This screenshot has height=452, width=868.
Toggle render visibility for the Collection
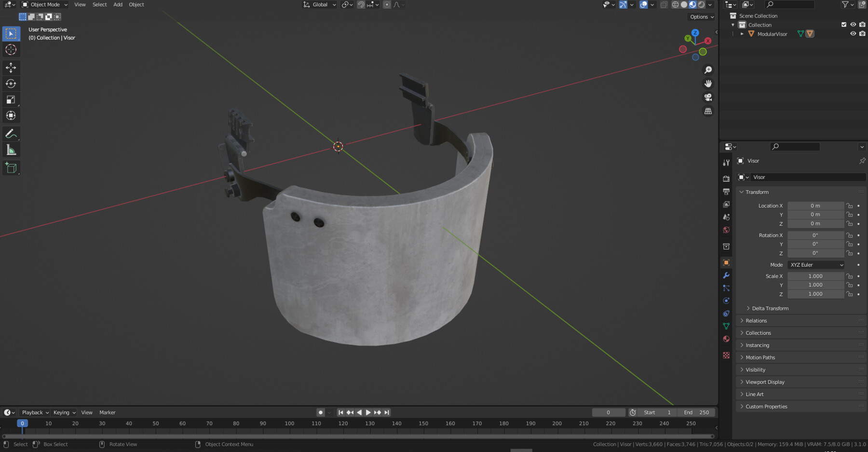tap(862, 25)
